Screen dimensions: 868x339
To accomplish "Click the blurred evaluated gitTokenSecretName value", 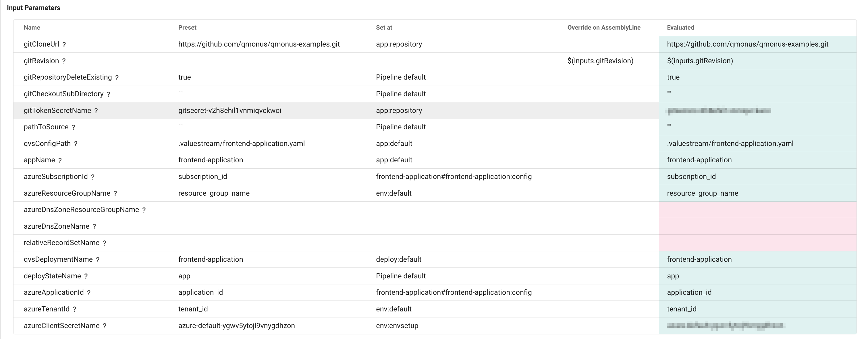I will 718,111.
